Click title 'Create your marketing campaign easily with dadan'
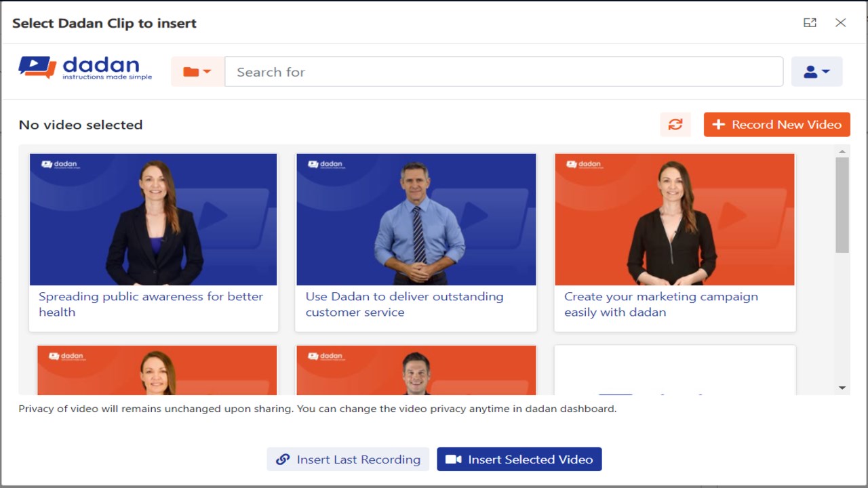868x488 pixels. pyautogui.click(x=661, y=304)
